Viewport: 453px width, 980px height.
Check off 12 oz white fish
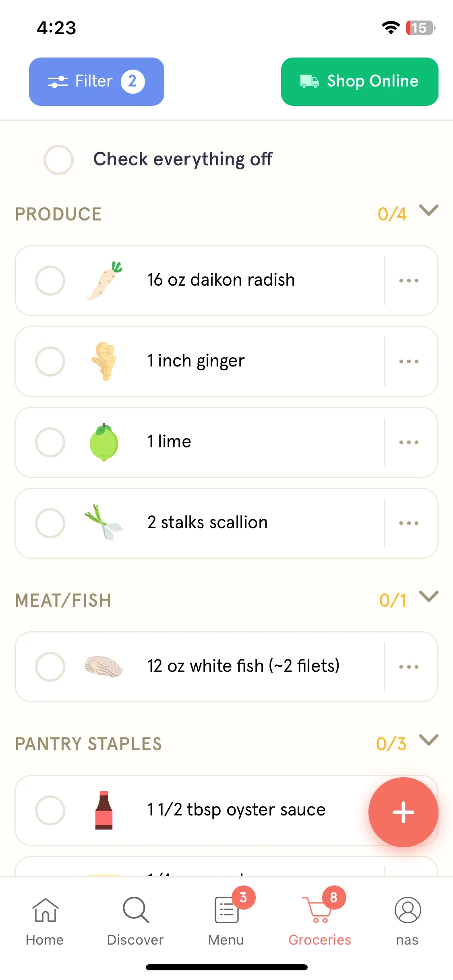click(50, 667)
